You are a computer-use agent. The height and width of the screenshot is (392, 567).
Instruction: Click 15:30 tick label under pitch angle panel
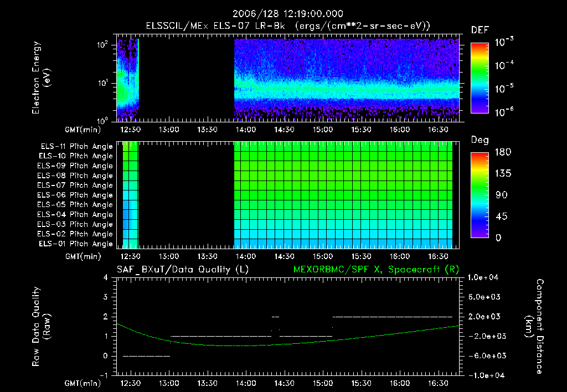tap(361, 257)
